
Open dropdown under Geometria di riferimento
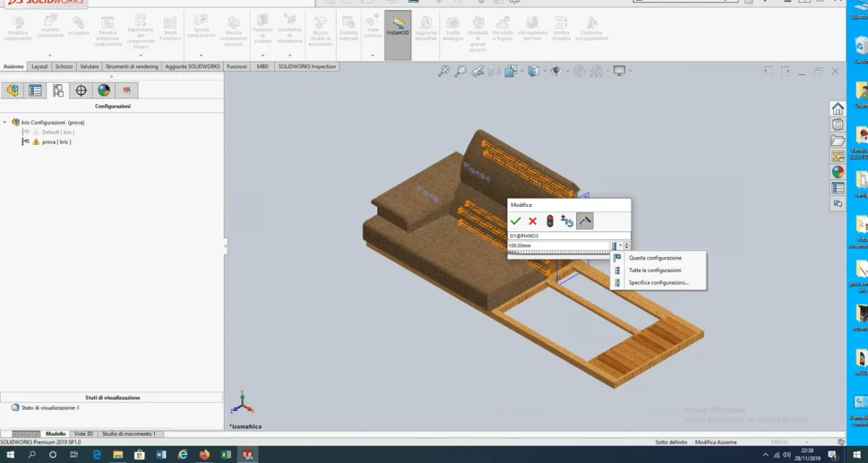(x=290, y=55)
